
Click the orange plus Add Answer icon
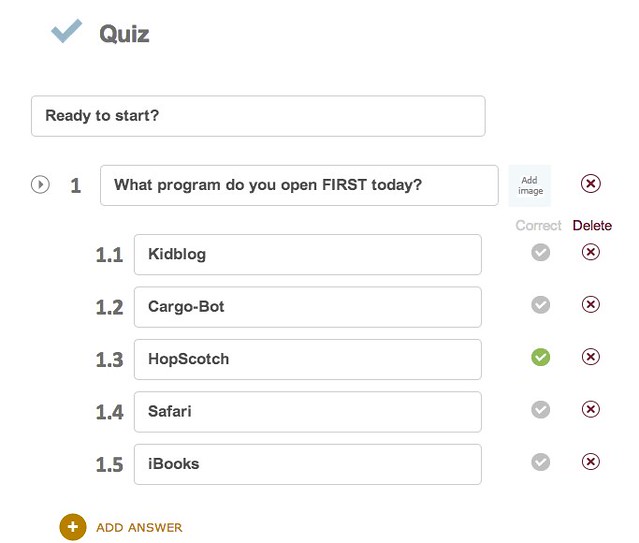point(73,527)
